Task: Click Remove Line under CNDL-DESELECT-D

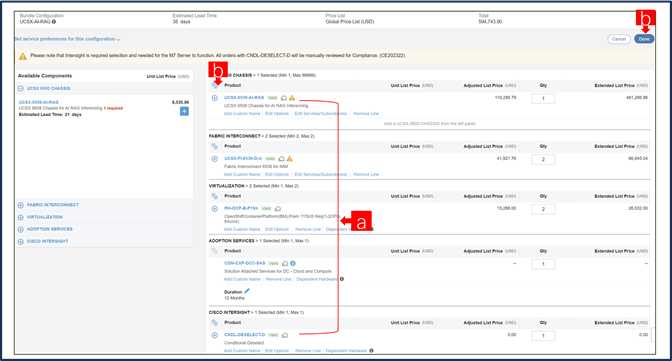Action: pyautogui.click(x=308, y=351)
